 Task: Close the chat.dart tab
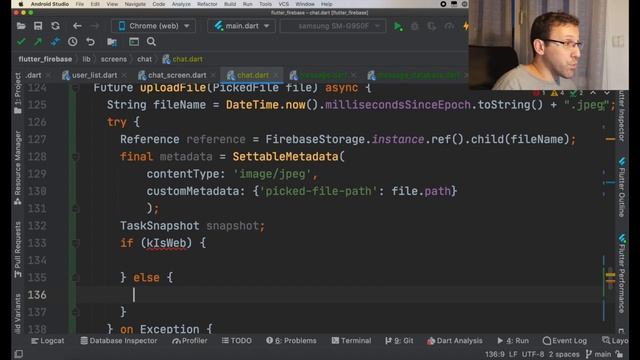pos(276,75)
